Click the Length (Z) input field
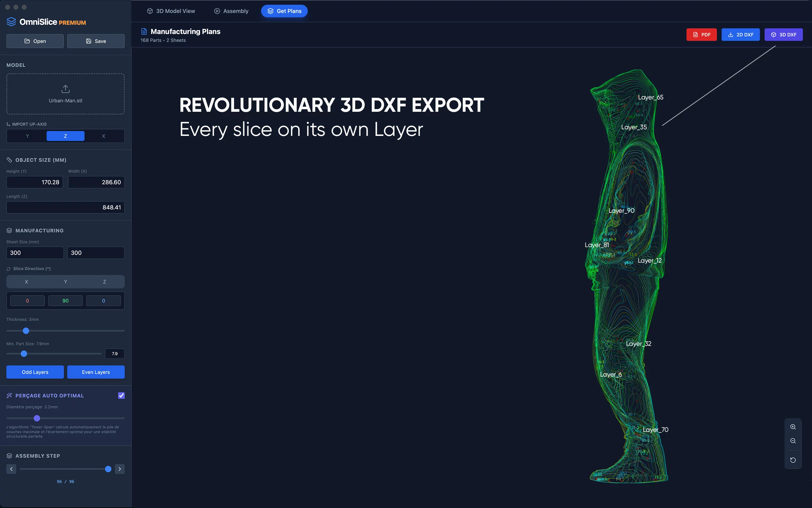Image resolution: width=812 pixels, height=508 pixels. pyautogui.click(x=65, y=207)
